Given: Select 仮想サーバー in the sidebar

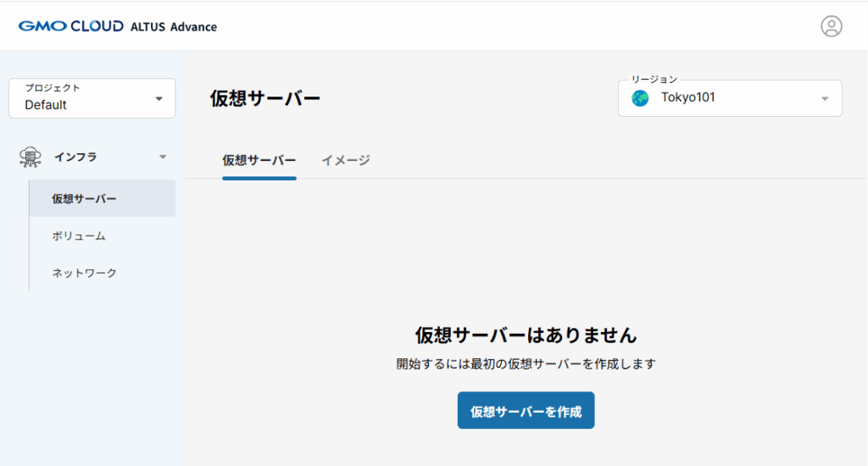Looking at the screenshot, I should 84,199.
